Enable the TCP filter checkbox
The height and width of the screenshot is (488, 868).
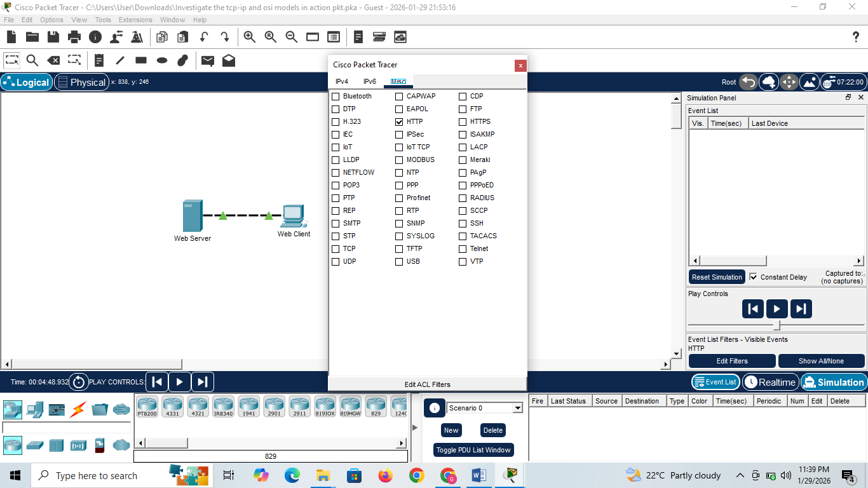point(336,248)
